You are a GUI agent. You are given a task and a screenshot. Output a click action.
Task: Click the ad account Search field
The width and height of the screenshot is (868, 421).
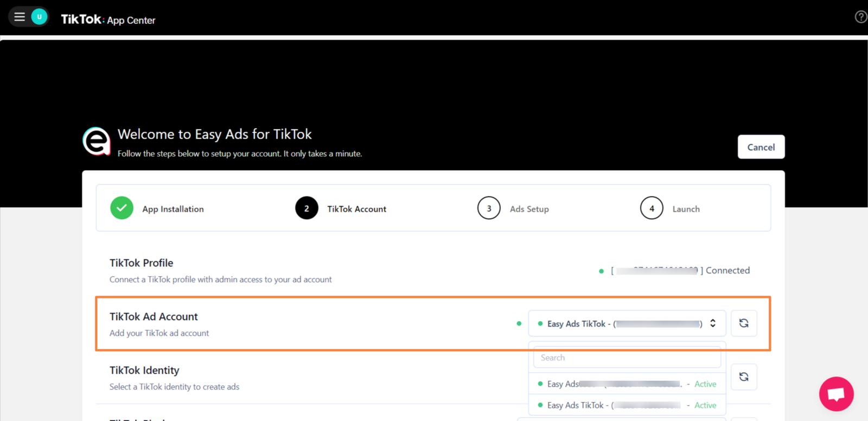(627, 358)
